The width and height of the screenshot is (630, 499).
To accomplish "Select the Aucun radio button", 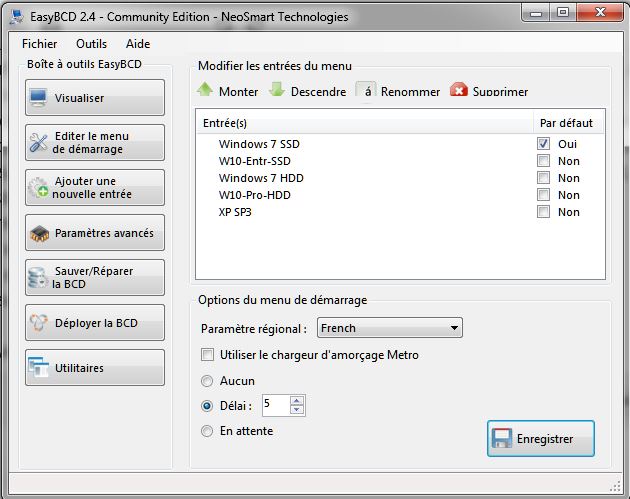I will tap(208, 381).
